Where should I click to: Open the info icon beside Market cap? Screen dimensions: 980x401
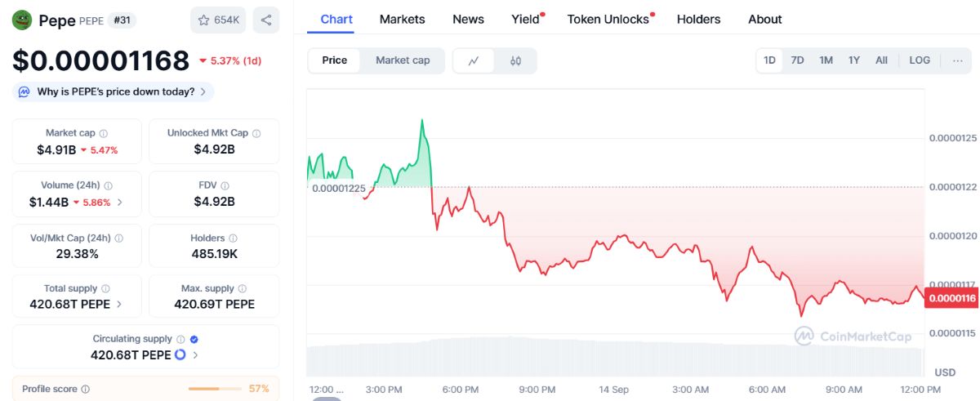[103, 133]
